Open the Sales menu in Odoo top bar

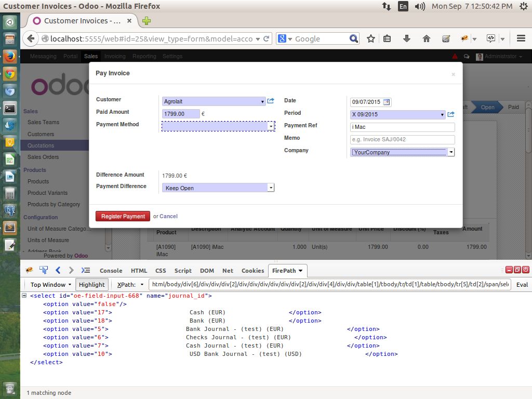click(x=91, y=56)
